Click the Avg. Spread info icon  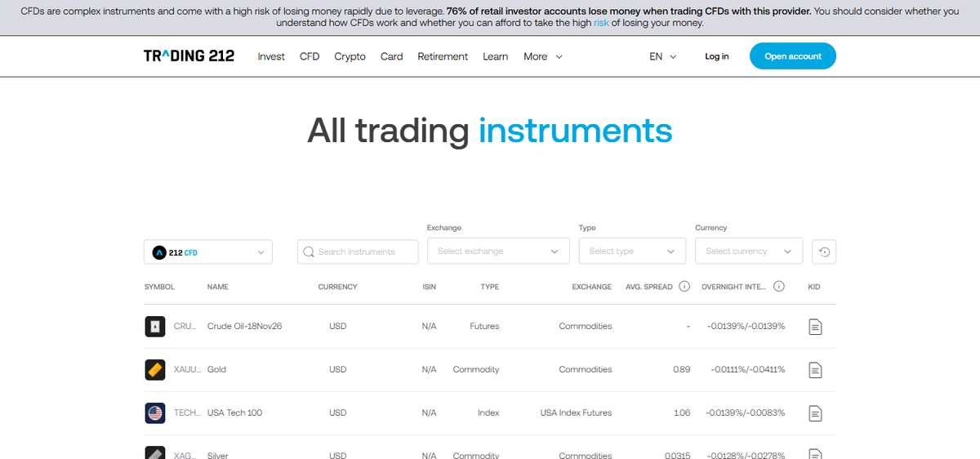click(684, 287)
